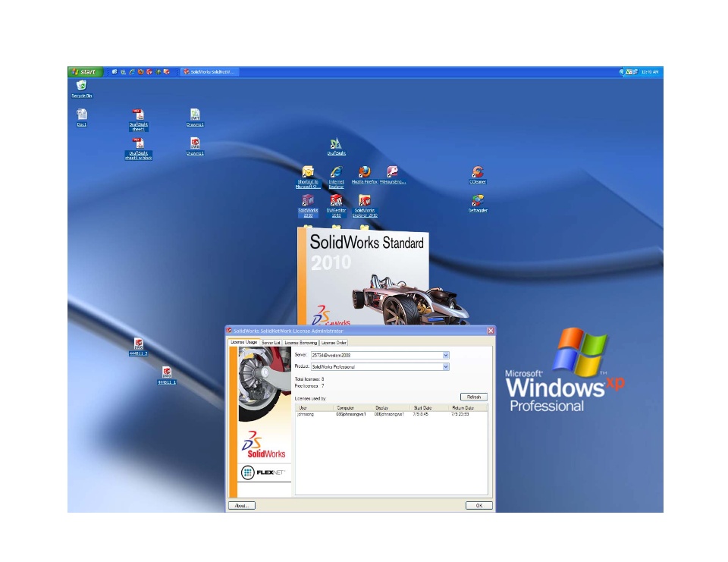Launch the SolidWorks 2010 desktop shortcut
The height and width of the screenshot is (562, 728).
308,206
